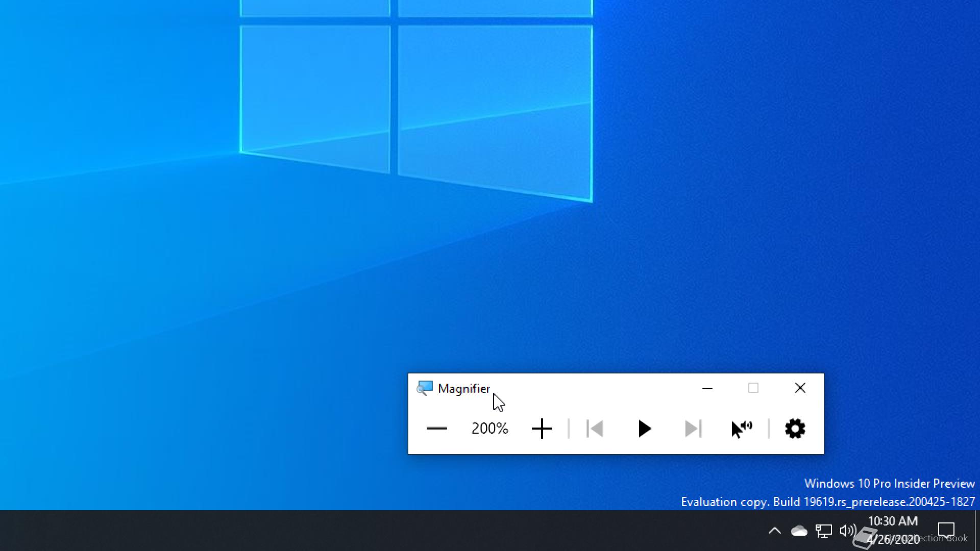Viewport: 980px width, 551px height.
Task: Open the Action Center notifications icon
Action: (946, 531)
